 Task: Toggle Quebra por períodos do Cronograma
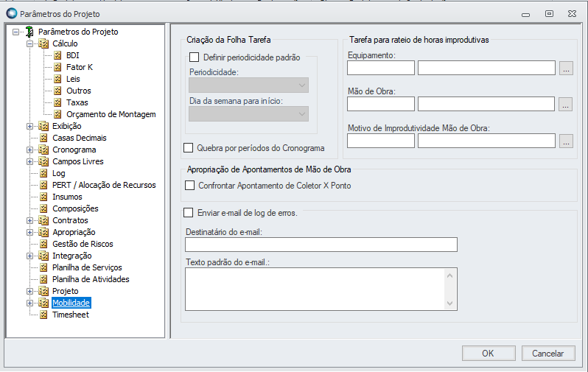tap(189, 148)
